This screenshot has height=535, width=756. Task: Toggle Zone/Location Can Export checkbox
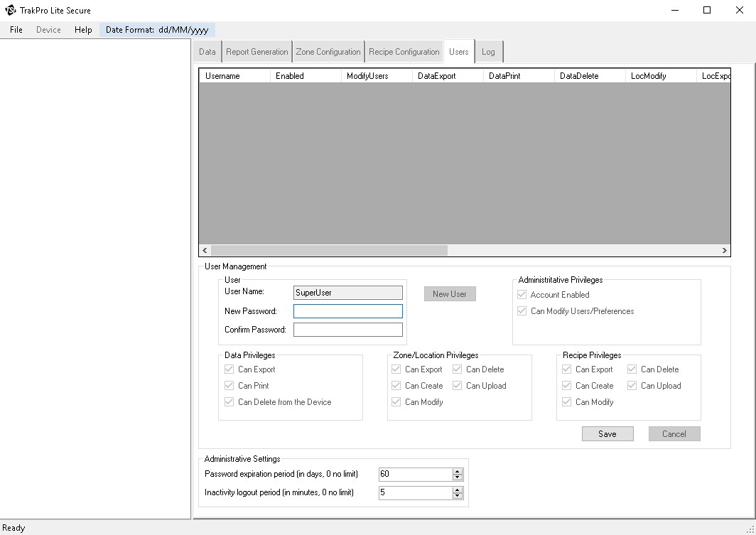[x=396, y=369]
